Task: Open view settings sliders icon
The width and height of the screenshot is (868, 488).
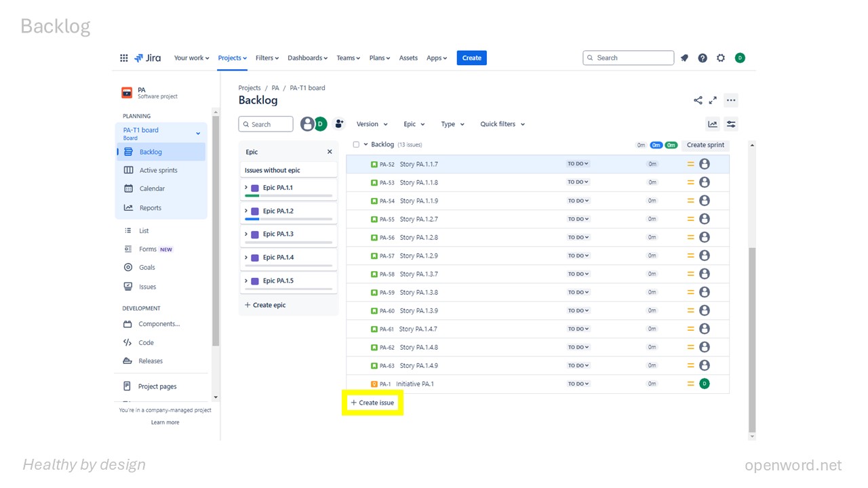Action: coord(731,124)
